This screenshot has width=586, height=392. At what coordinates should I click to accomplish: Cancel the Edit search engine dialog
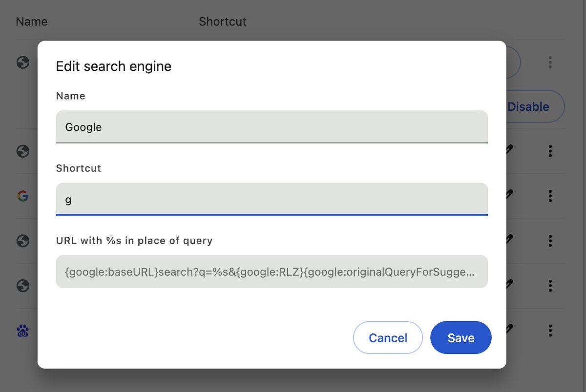(x=388, y=337)
